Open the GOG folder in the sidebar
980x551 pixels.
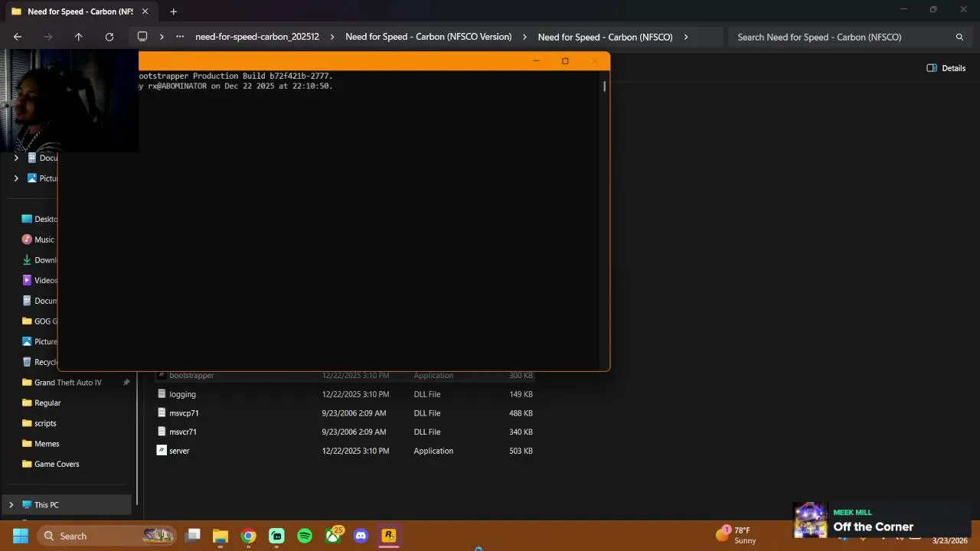(40, 321)
